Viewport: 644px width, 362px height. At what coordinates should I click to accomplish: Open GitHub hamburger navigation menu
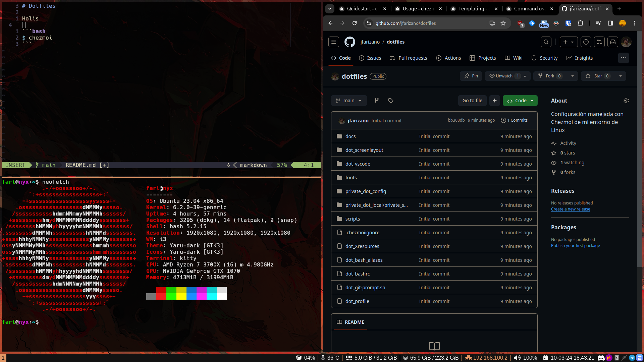(333, 42)
